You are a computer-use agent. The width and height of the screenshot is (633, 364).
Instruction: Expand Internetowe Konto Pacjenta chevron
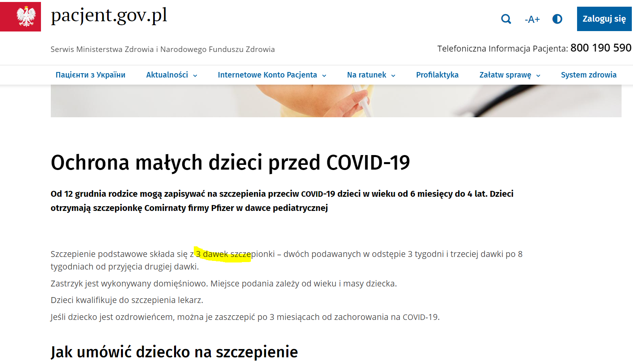(324, 76)
